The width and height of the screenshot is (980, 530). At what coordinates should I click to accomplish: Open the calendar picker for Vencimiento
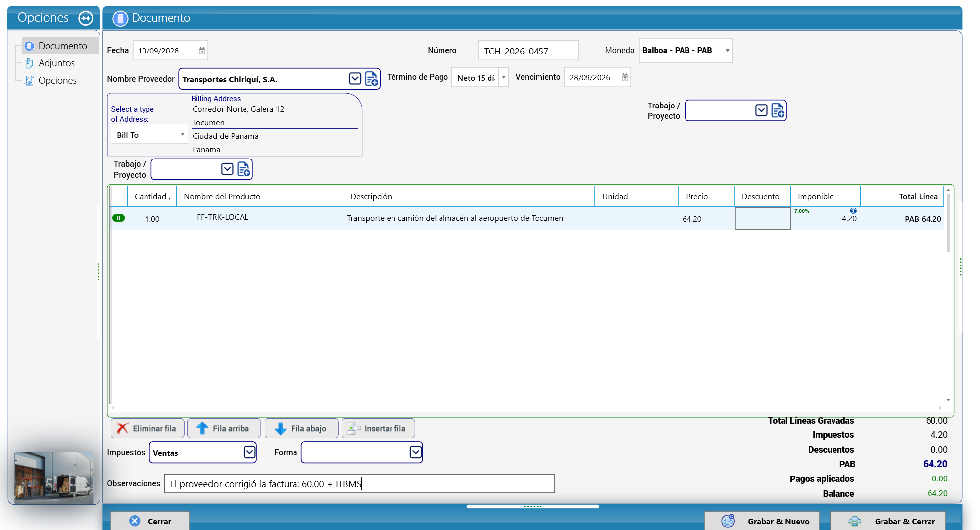[x=625, y=77]
